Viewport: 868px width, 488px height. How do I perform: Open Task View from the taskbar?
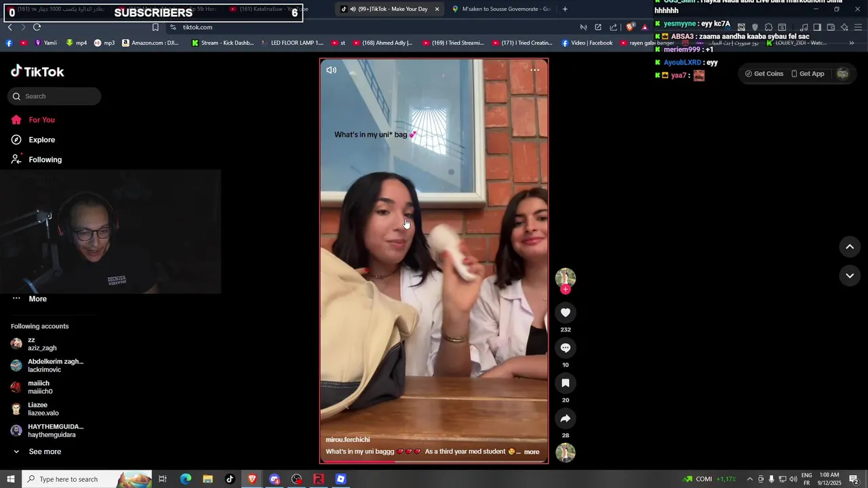coord(163,479)
